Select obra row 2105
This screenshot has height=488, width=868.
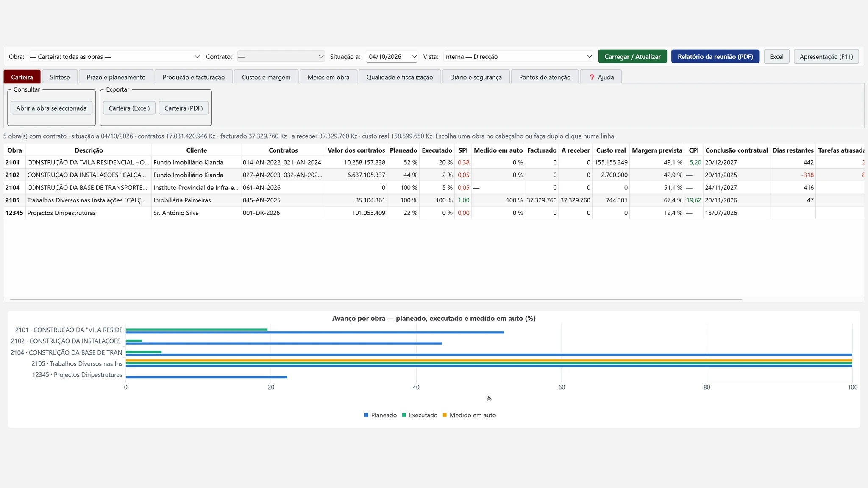click(434, 200)
